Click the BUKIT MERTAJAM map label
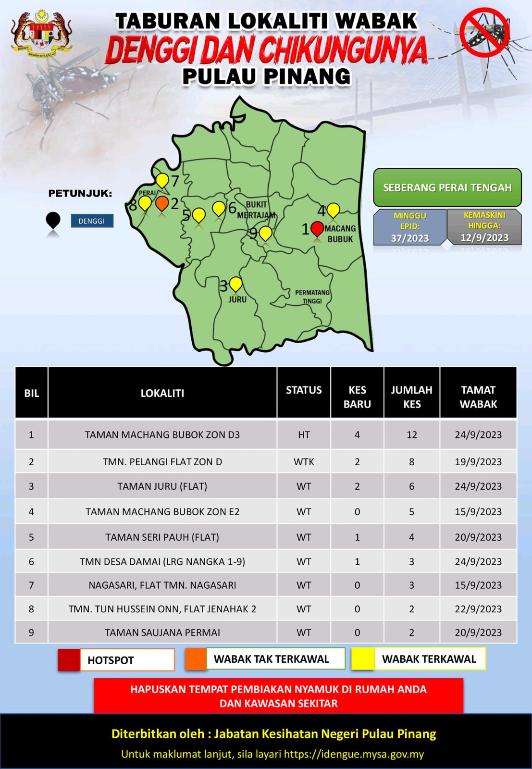Image resolution: width=532 pixels, height=769 pixels. pos(256,210)
